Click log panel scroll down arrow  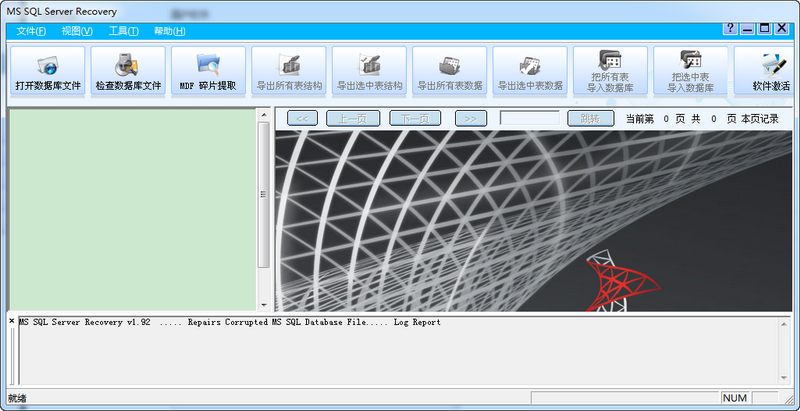click(784, 378)
